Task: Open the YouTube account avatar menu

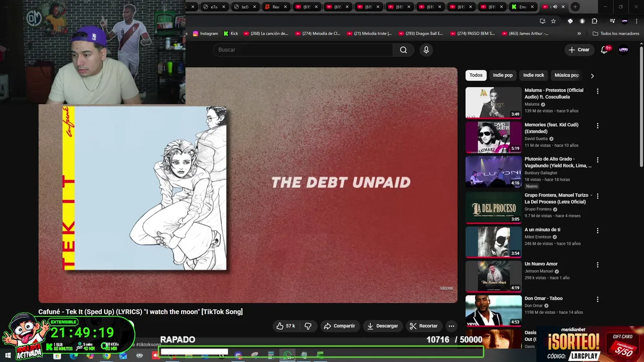Action: click(x=623, y=50)
